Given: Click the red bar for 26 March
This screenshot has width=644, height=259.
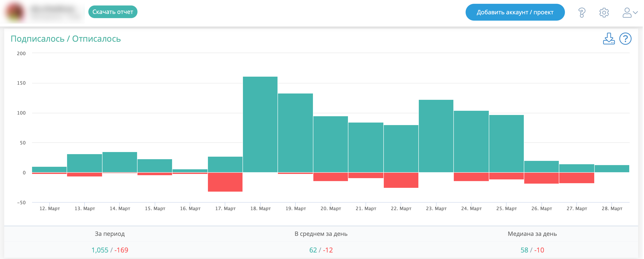Looking at the screenshot, I should click(541, 178).
